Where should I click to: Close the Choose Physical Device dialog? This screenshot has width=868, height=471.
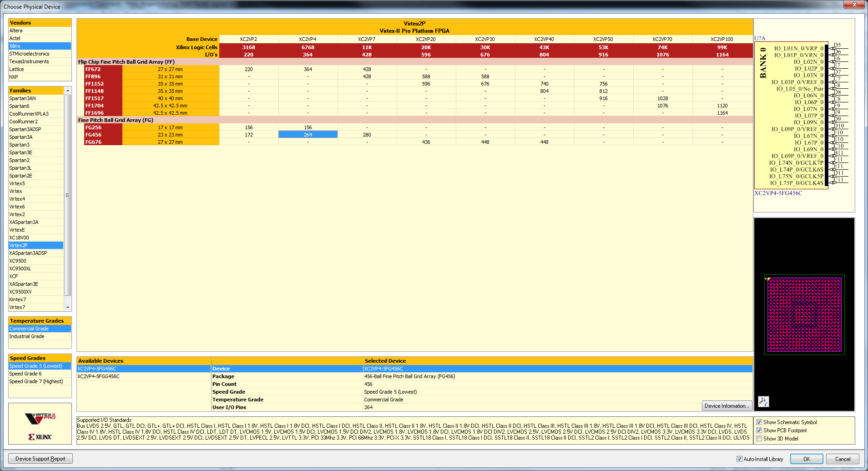854,5
